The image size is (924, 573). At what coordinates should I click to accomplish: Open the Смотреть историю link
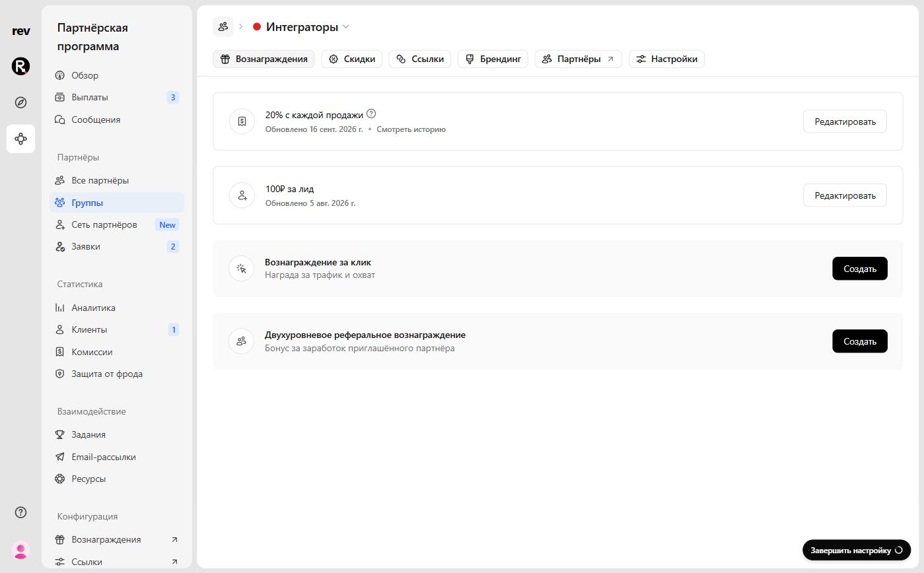pos(411,129)
